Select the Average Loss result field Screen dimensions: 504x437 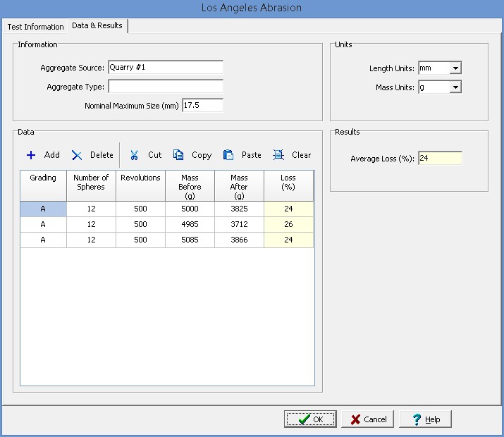click(440, 159)
